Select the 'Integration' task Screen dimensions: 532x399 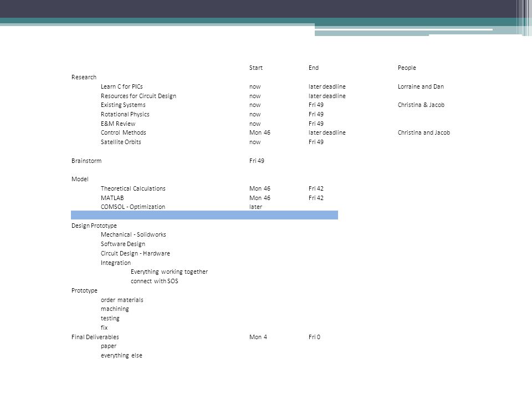pos(116,263)
